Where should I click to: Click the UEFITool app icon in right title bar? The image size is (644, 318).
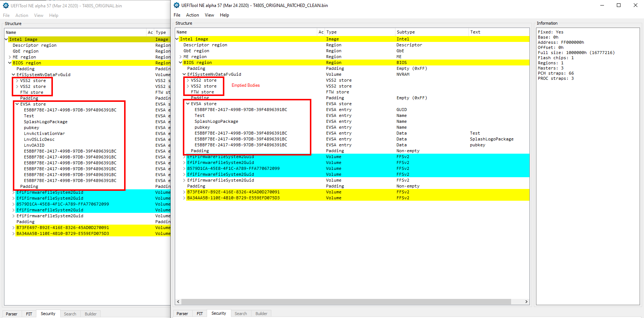177,5
